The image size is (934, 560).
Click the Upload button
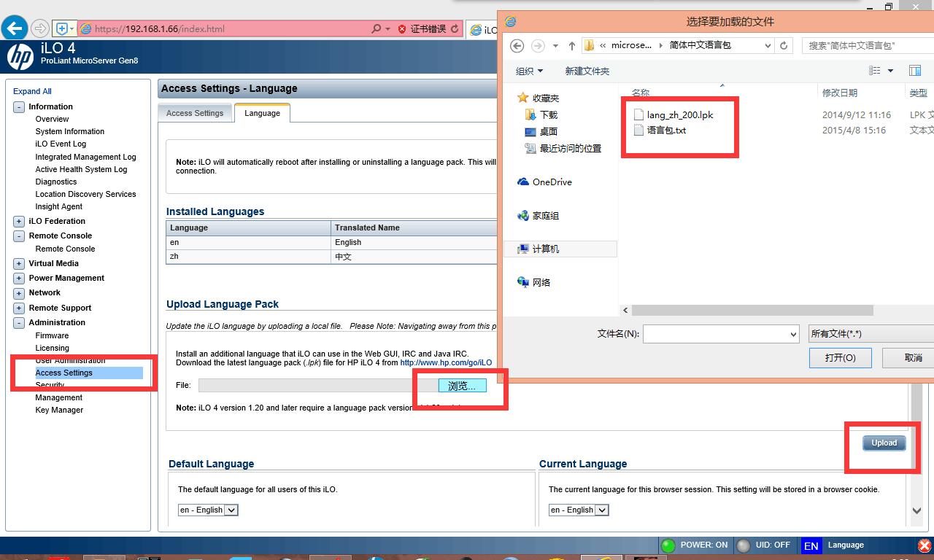pyautogui.click(x=884, y=443)
